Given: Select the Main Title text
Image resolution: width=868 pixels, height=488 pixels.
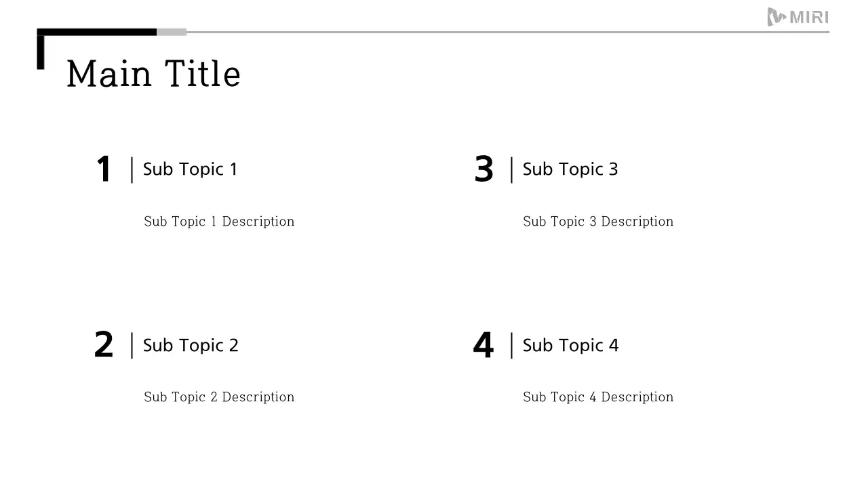Looking at the screenshot, I should (153, 73).
